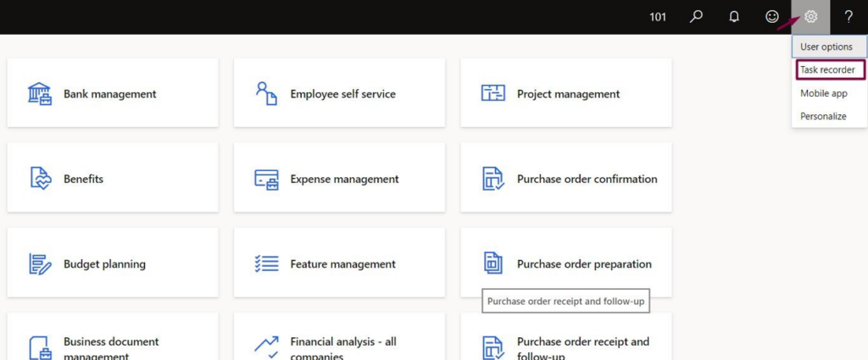Click the Financial analysis chart icon
Screen dimensions: 868x360
266,346
